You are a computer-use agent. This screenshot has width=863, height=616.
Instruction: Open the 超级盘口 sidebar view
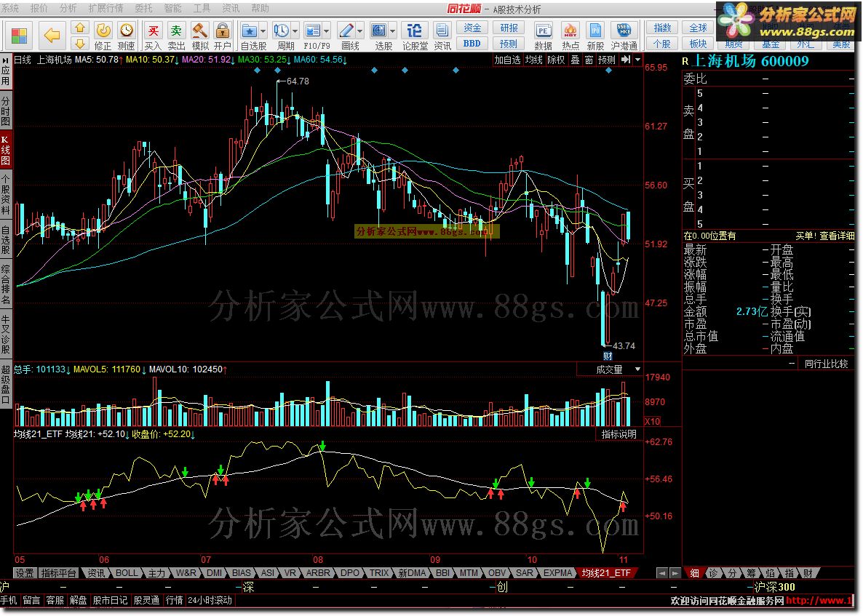pos(6,384)
